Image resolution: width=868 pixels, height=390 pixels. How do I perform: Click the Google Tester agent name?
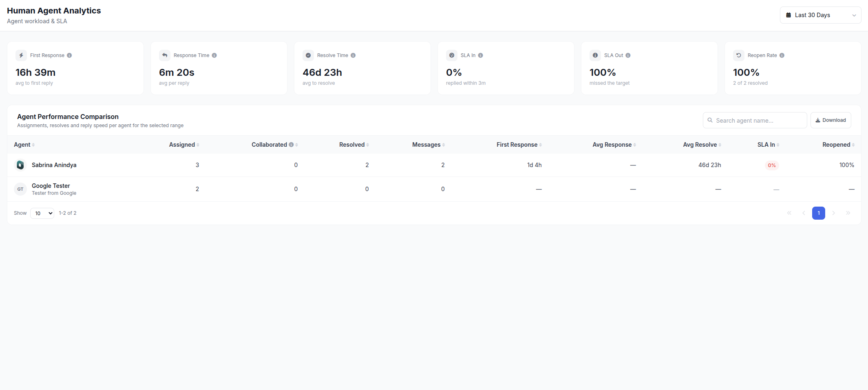click(x=51, y=186)
